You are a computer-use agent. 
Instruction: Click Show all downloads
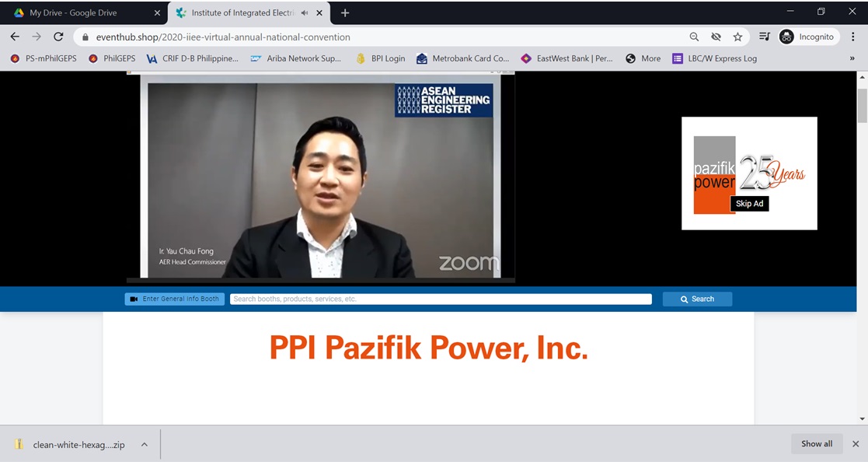click(x=816, y=444)
